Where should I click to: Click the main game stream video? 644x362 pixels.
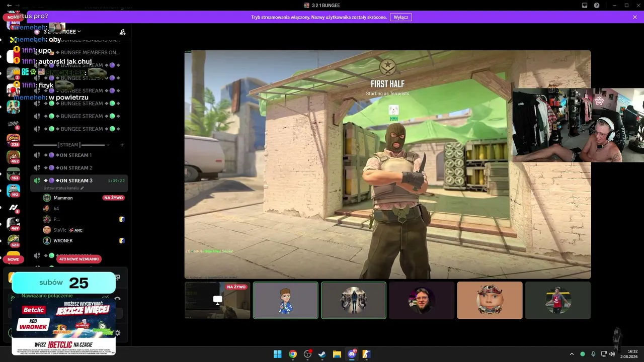(x=387, y=164)
